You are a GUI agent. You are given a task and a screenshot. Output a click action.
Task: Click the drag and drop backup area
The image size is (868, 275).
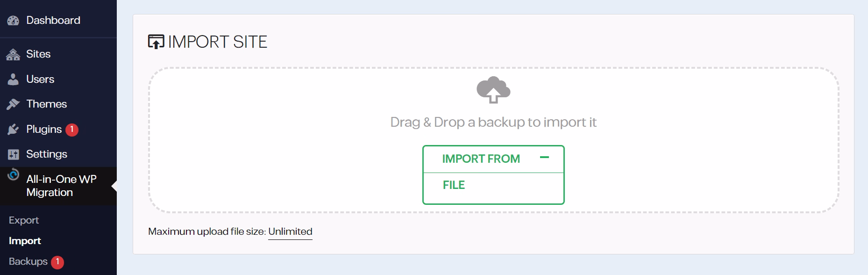pyautogui.click(x=493, y=140)
